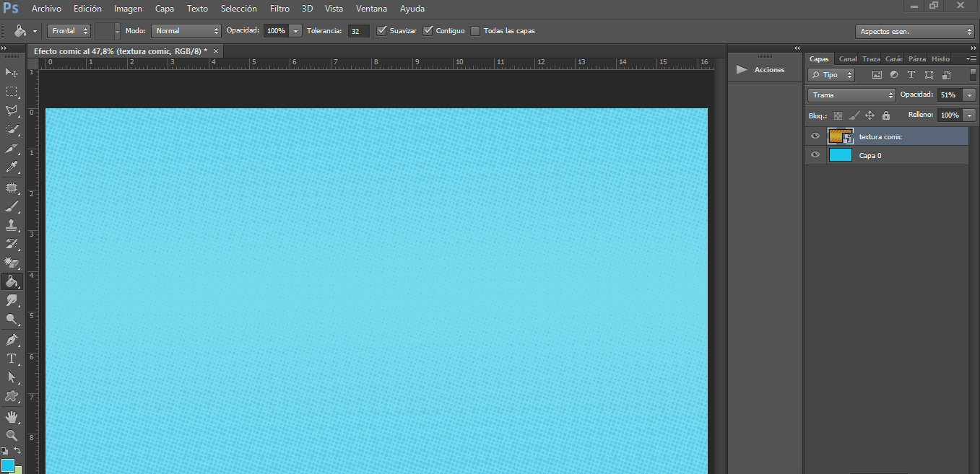980x474 pixels.
Task: Switch to the Canal tab
Action: coord(848,59)
